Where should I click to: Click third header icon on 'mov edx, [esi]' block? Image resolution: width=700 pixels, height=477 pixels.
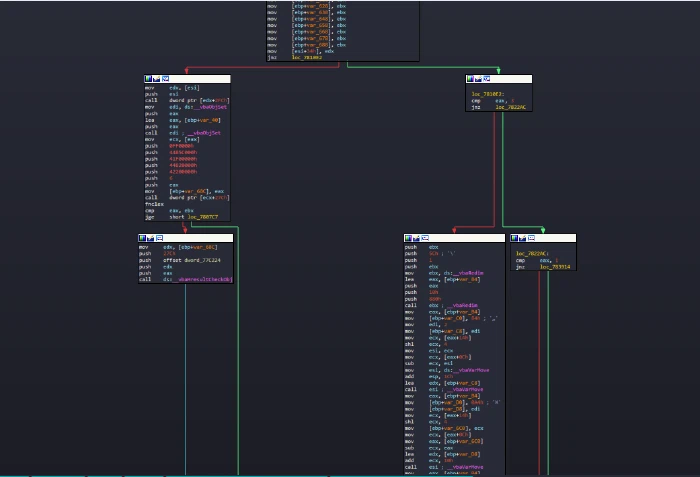coord(165,79)
